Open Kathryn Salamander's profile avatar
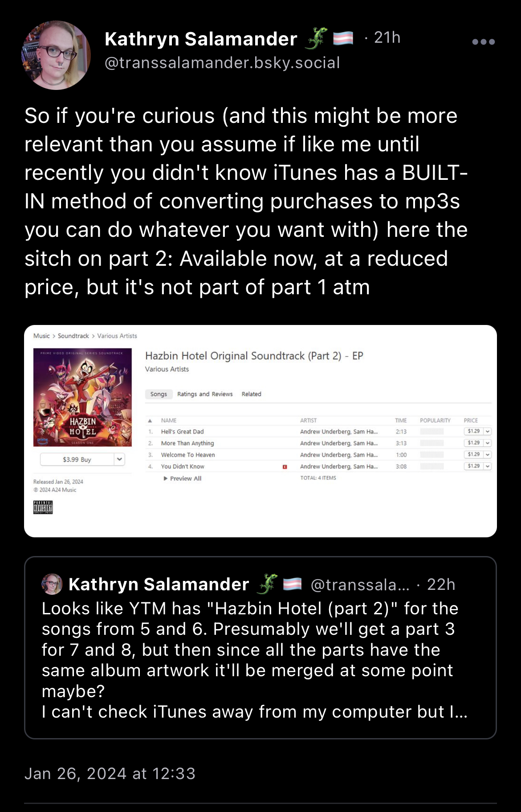 (x=56, y=55)
